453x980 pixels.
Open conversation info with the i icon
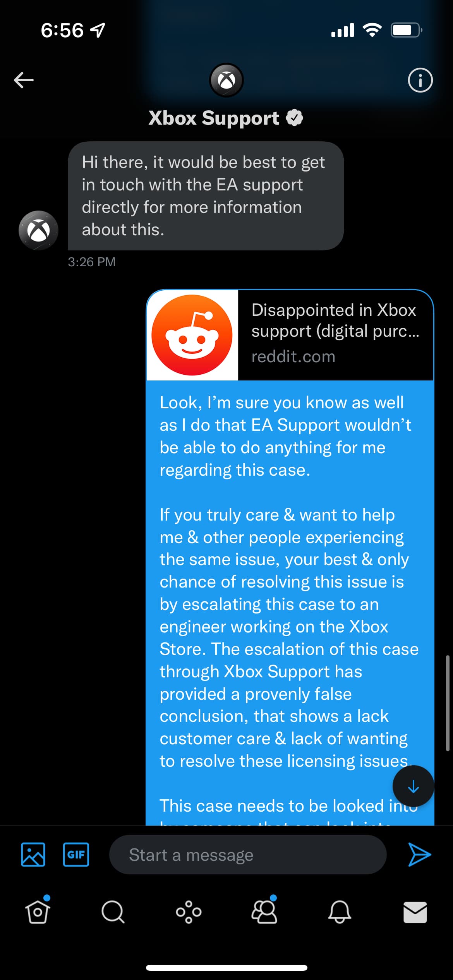(420, 80)
